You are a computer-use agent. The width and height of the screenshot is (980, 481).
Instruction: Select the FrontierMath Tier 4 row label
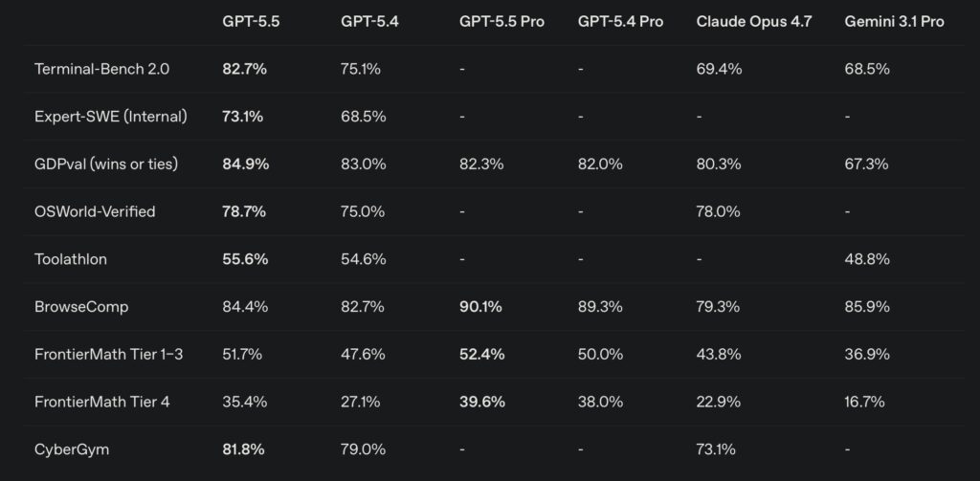tap(101, 402)
